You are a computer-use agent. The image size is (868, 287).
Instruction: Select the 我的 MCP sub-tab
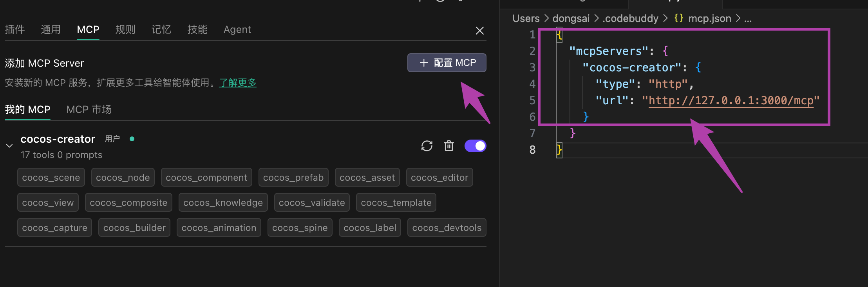[x=27, y=109]
